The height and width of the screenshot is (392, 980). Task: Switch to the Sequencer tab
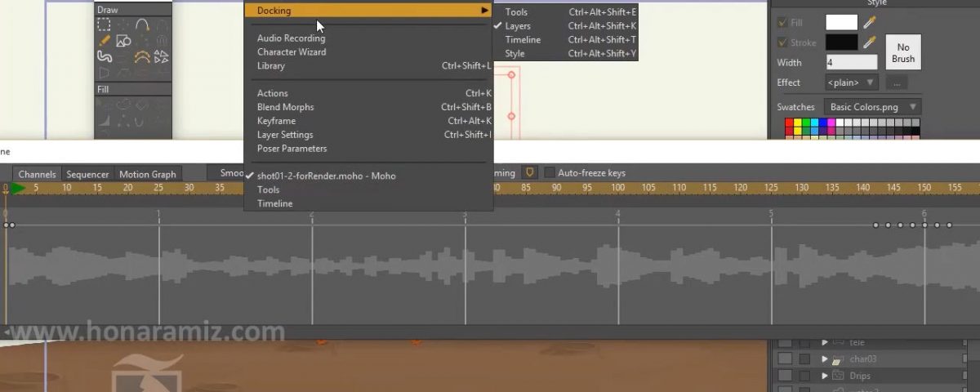pyautogui.click(x=87, y=174)
